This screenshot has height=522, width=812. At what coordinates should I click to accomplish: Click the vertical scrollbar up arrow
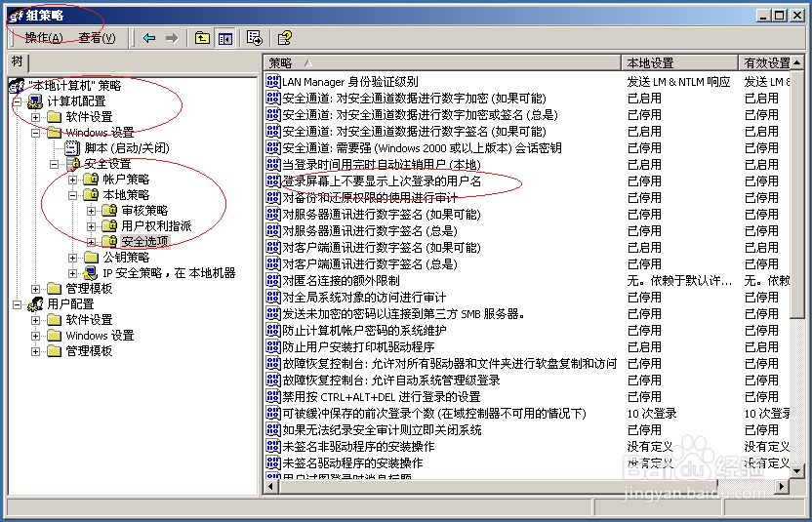pyautogui.click(x=797, y=62)
